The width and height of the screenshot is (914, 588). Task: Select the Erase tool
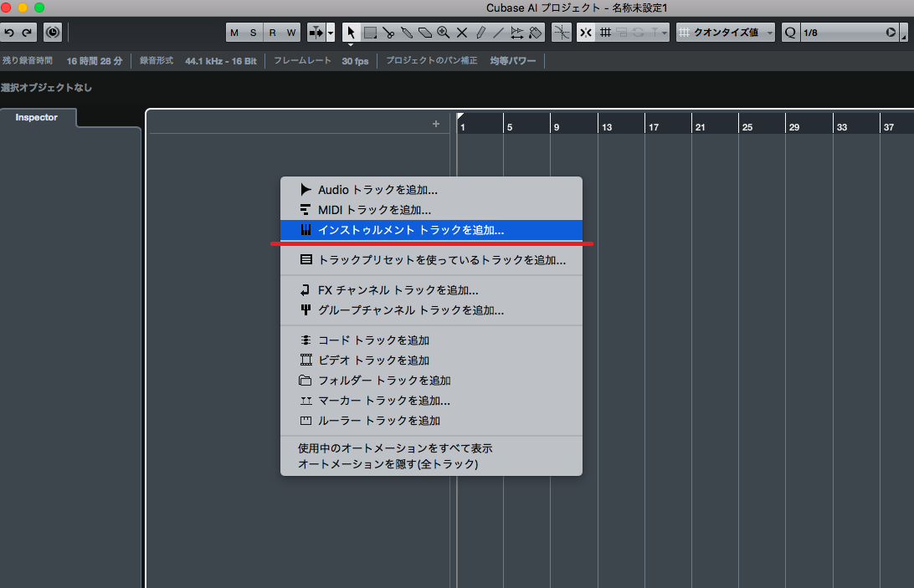coord(425,33)
